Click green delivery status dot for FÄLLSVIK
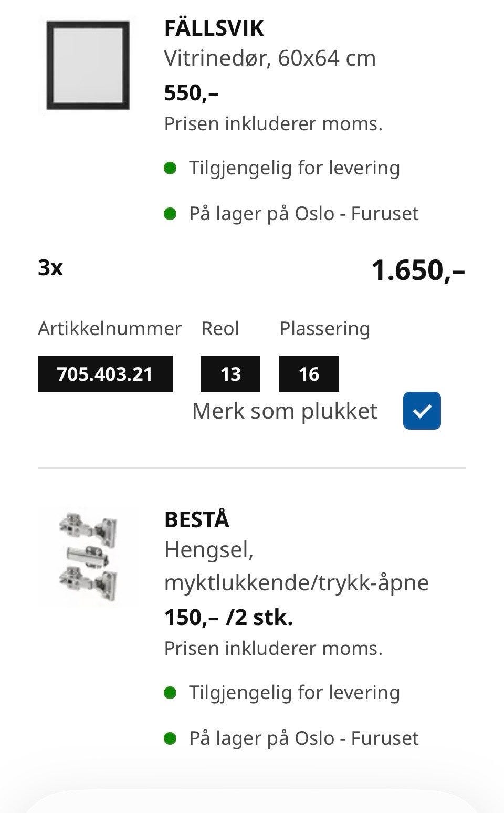 tap(170, 168)
